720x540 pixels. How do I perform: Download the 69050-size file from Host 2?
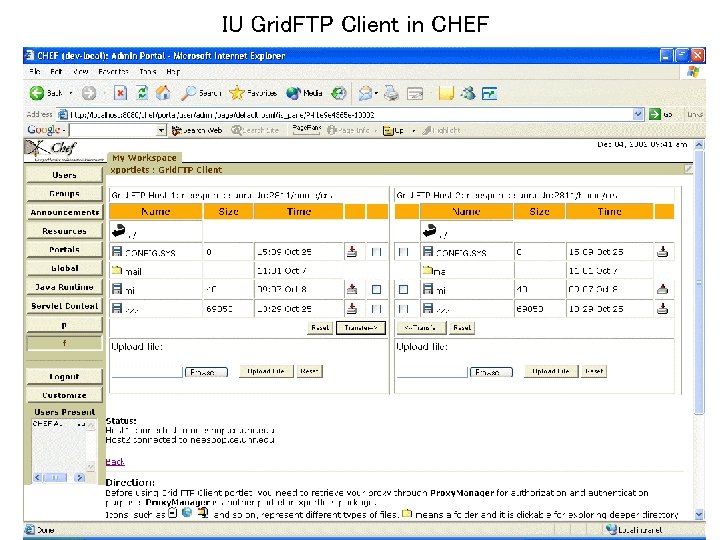tap(663, 309)
